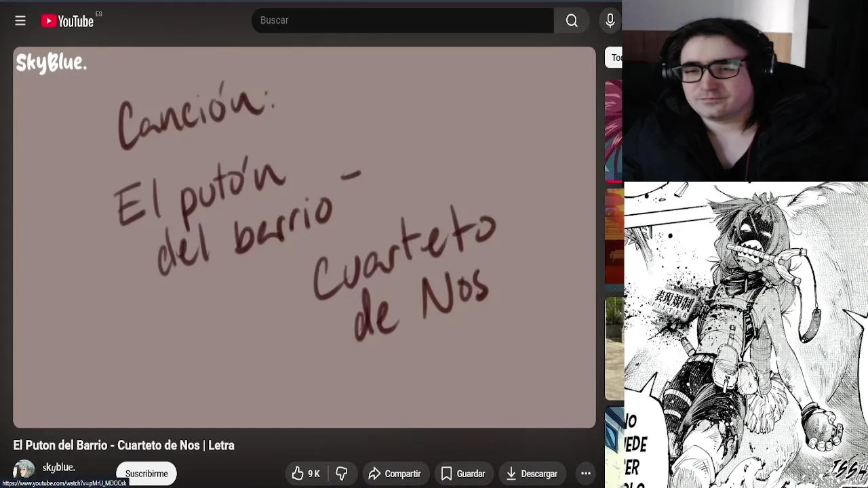The width and height of the screenshot is (868, 488).
Task: Click the video title El Puton del Barrio
Action: [124, 445]
